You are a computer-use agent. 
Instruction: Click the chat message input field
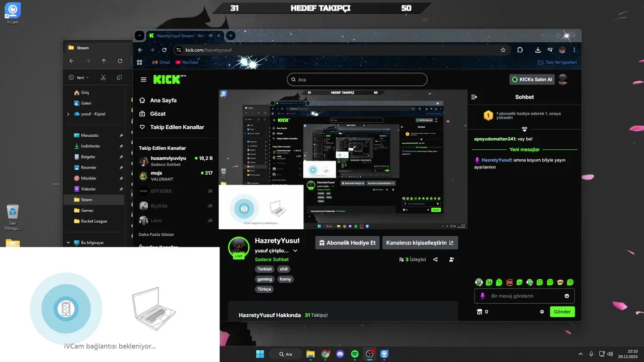coord(524,296)
